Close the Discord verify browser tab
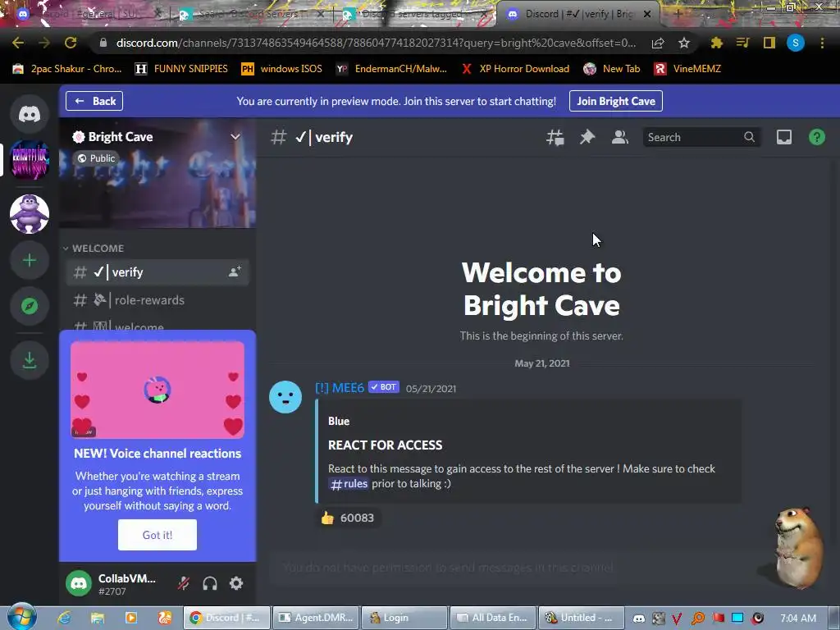The image size is (840, 630). [647, 14]
